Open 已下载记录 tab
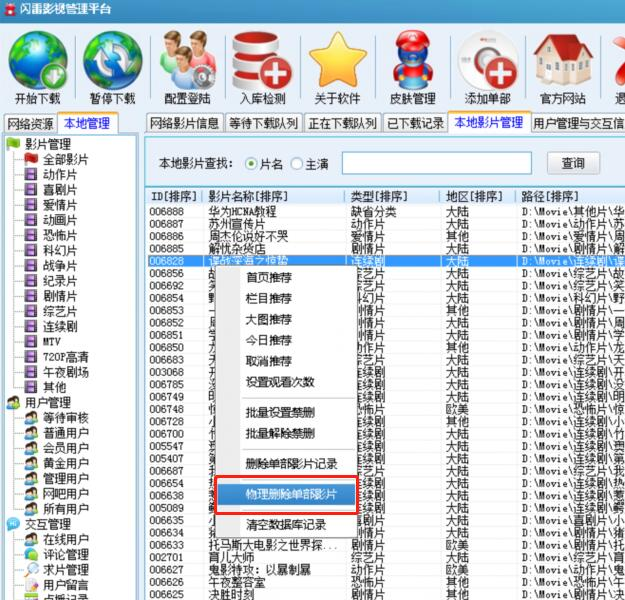Screen dimensions: 625x600 coord(415,124)
